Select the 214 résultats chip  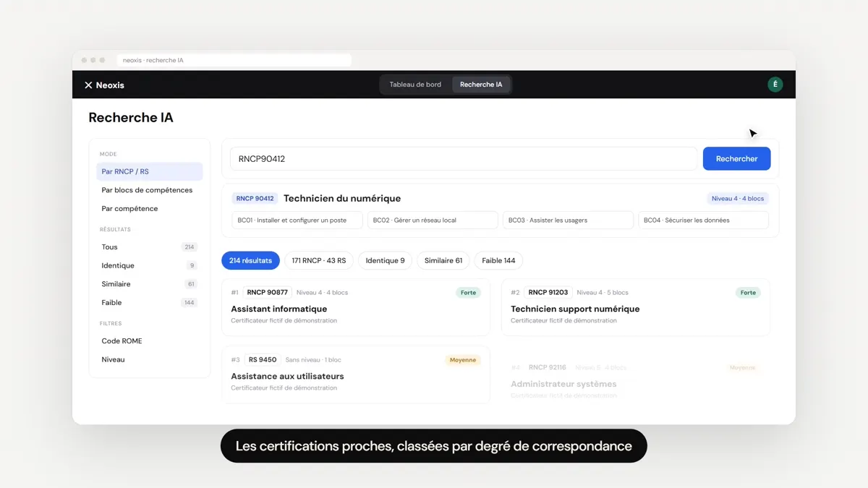pyautogui.click(x=250, y=260)
